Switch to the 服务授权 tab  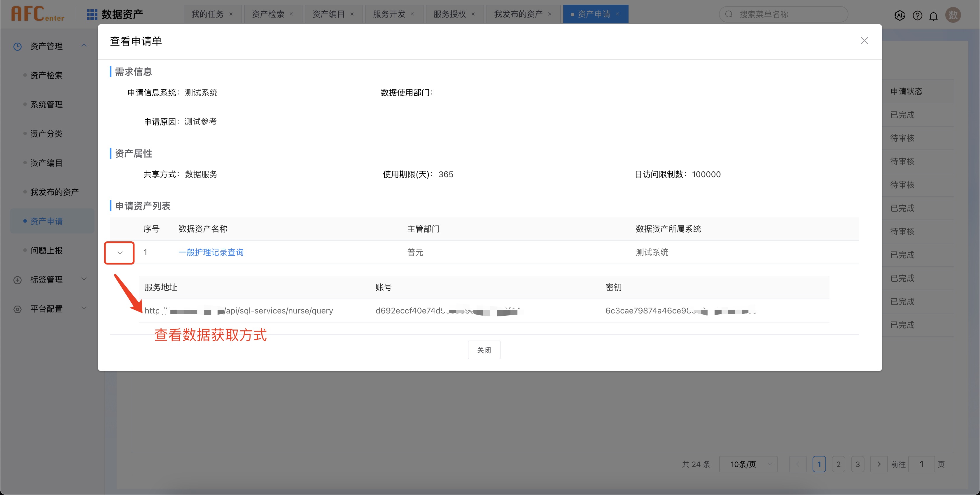[449, 14]
